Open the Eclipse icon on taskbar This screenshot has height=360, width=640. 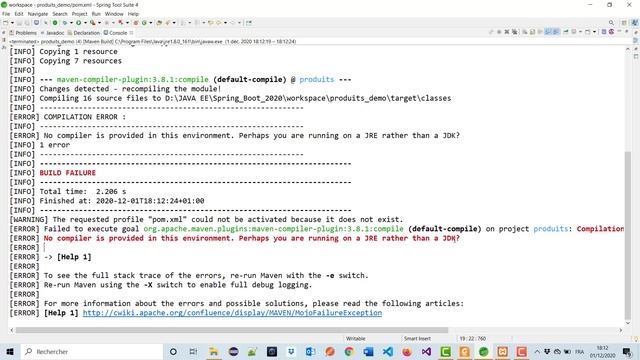pyautogui.click(x=233, y=351)
